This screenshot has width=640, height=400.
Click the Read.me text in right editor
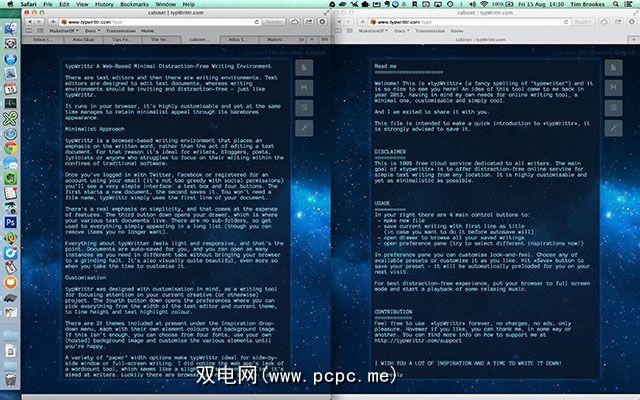tap(385, 66)
